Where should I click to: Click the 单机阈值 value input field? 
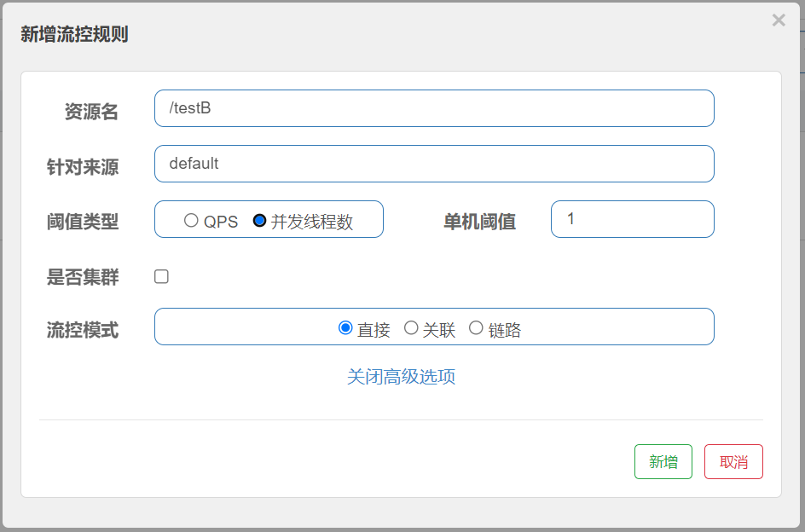(x=632, y=219)
